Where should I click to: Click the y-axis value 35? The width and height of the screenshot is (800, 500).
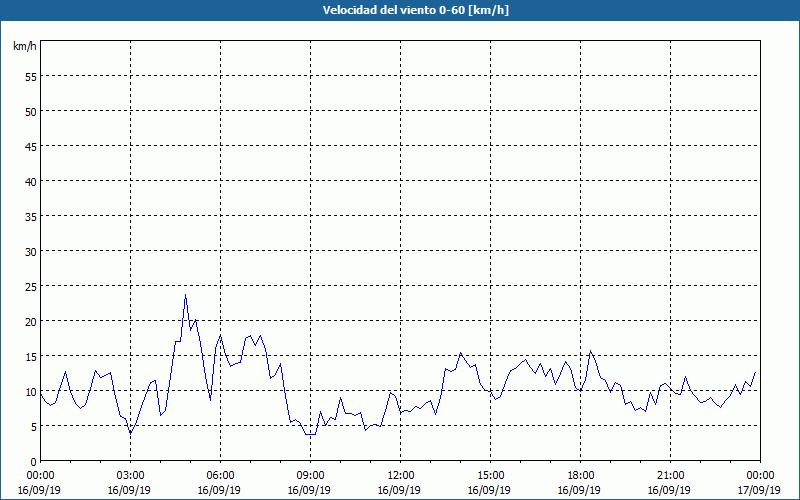click(31, 216)
